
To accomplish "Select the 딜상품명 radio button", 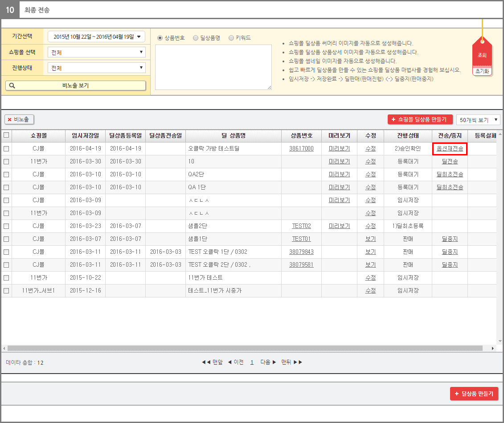I will pos(196,38).
